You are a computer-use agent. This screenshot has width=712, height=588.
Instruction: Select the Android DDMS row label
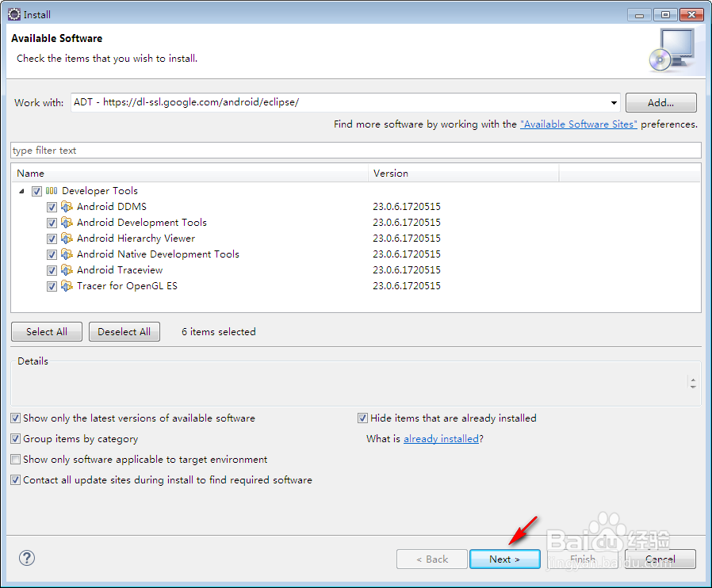[x=112, y=207]
